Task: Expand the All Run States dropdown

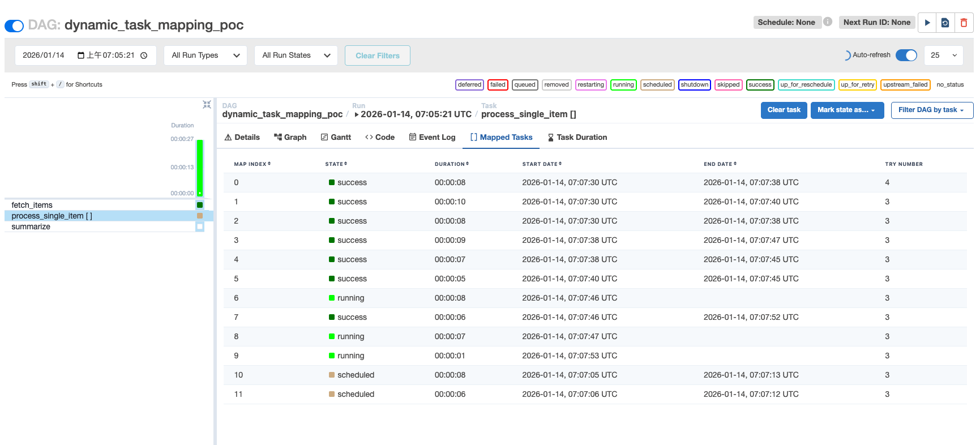Action: pos(296,55)
